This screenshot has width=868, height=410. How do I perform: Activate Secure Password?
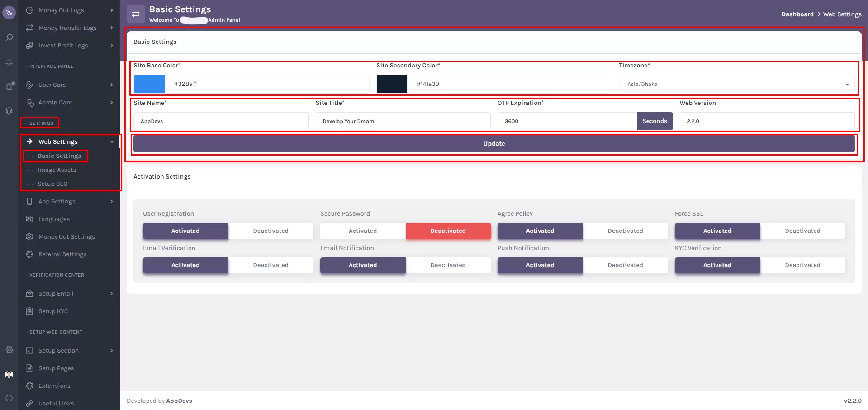click(x=363, y=231)
